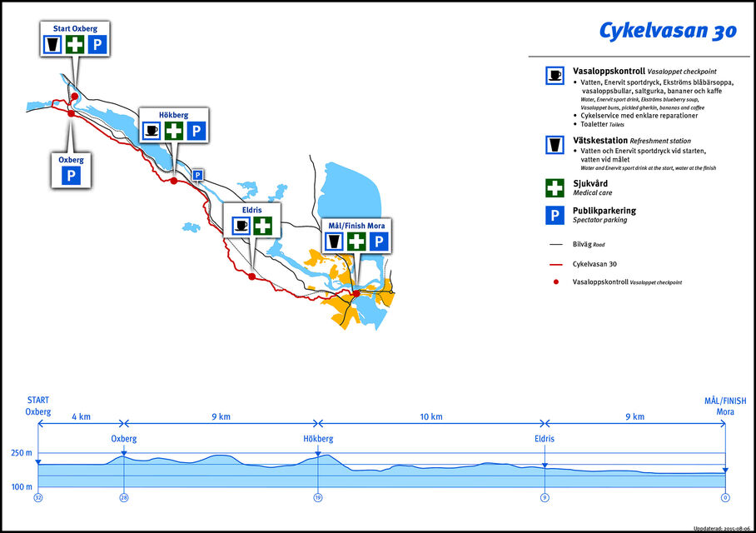This screenshot has width=756, height=533.
Task: Click the red checkpoint dot in the legend
Action: tap(555, 282)
